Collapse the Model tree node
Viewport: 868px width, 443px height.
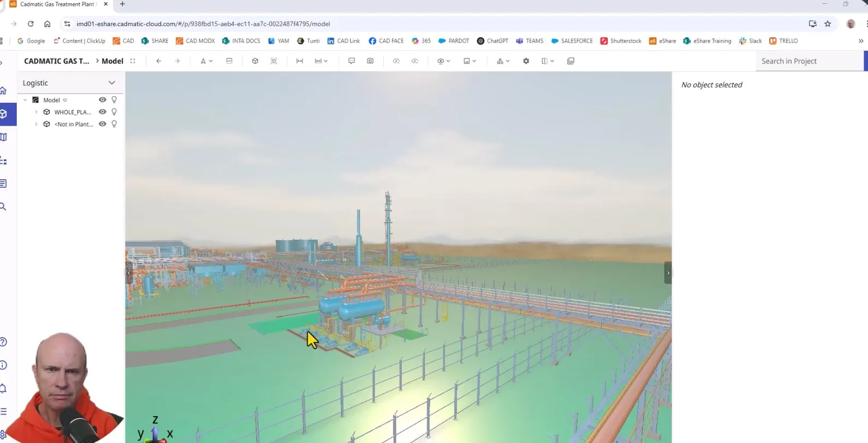click(25, 100)
